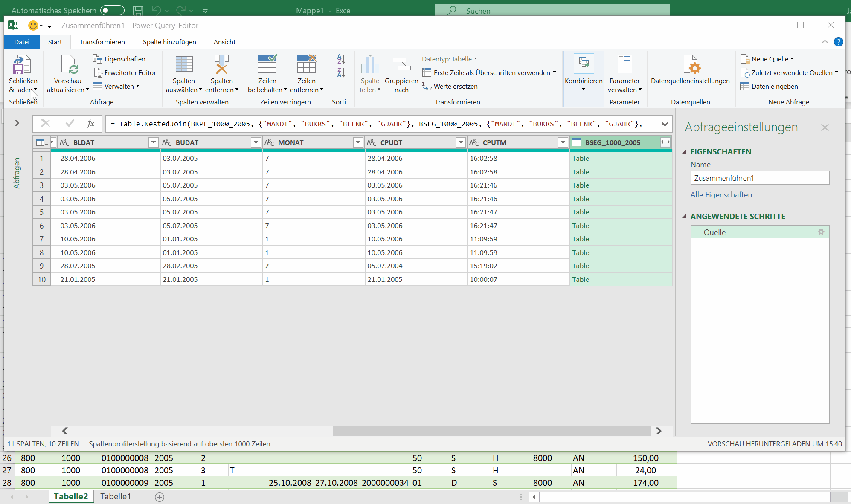851x504 pixels.
Task: Open Datenquelleneinstellungen
Action: pyautogui.click(x=690, y=73)
